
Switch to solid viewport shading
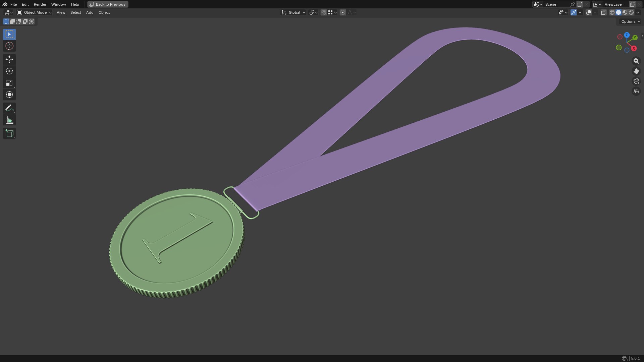point(619,12)
